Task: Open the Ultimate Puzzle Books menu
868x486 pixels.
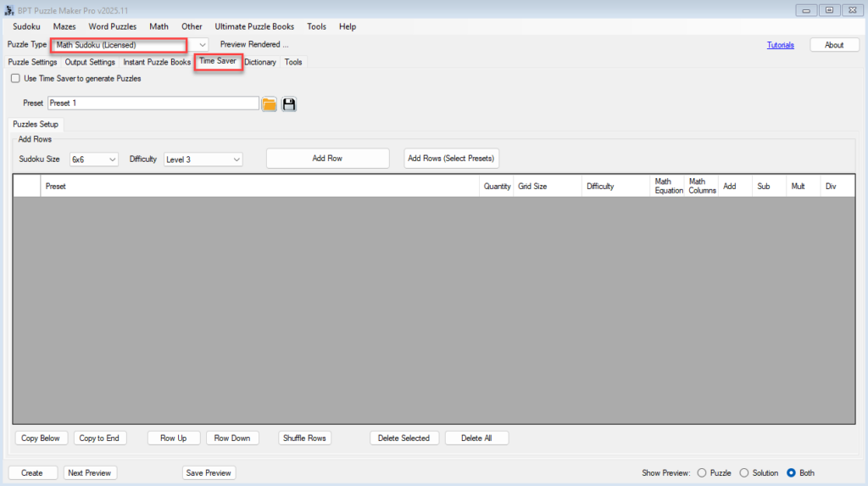Action: (254, 26)
